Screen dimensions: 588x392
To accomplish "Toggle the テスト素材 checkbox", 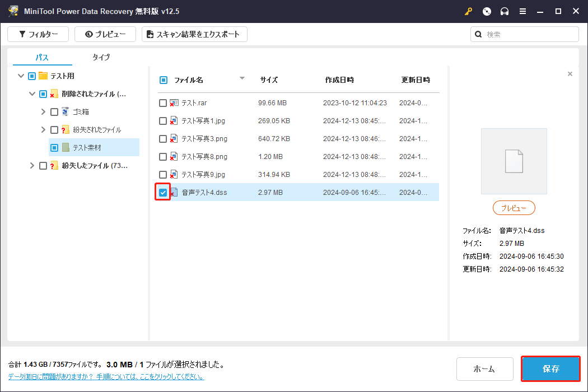I will pyautogui.click(x=54, y=148).
